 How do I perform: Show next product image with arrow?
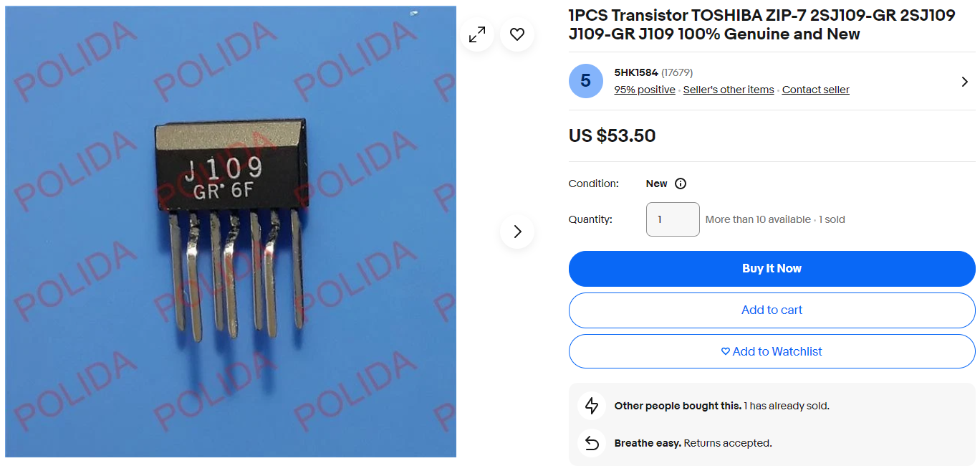tap(517, 232)
